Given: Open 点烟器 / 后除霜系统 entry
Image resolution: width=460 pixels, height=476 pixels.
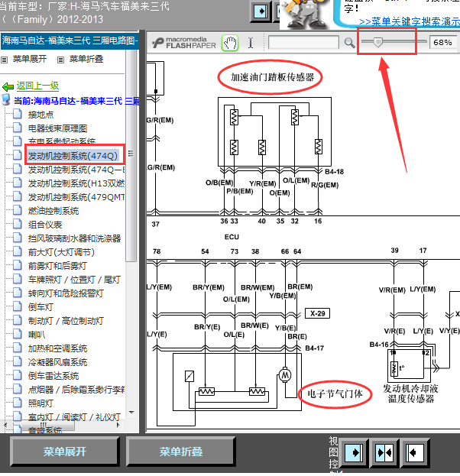Looking at the screenshot, I should 76,390.
